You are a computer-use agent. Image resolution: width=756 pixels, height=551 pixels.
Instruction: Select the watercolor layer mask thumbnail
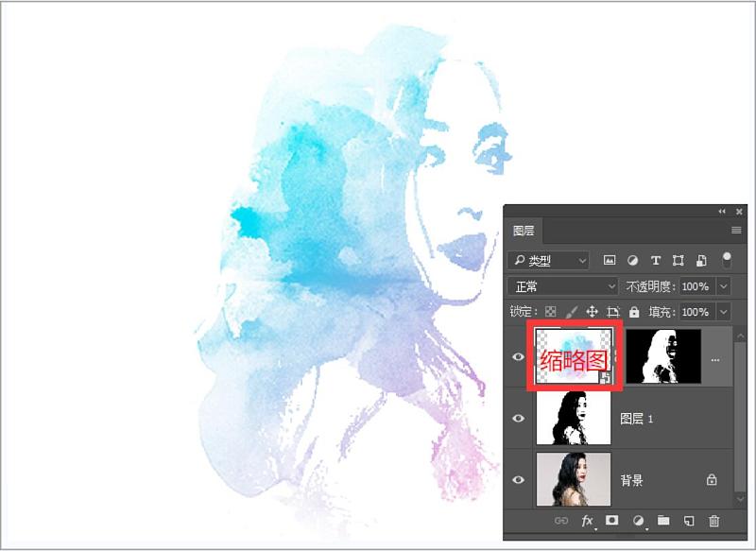[x=663, y=356]
